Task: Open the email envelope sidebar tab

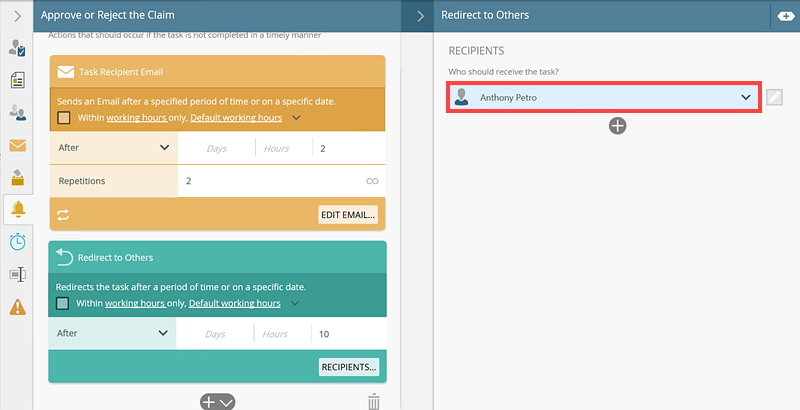Action: tap(17, 145)
